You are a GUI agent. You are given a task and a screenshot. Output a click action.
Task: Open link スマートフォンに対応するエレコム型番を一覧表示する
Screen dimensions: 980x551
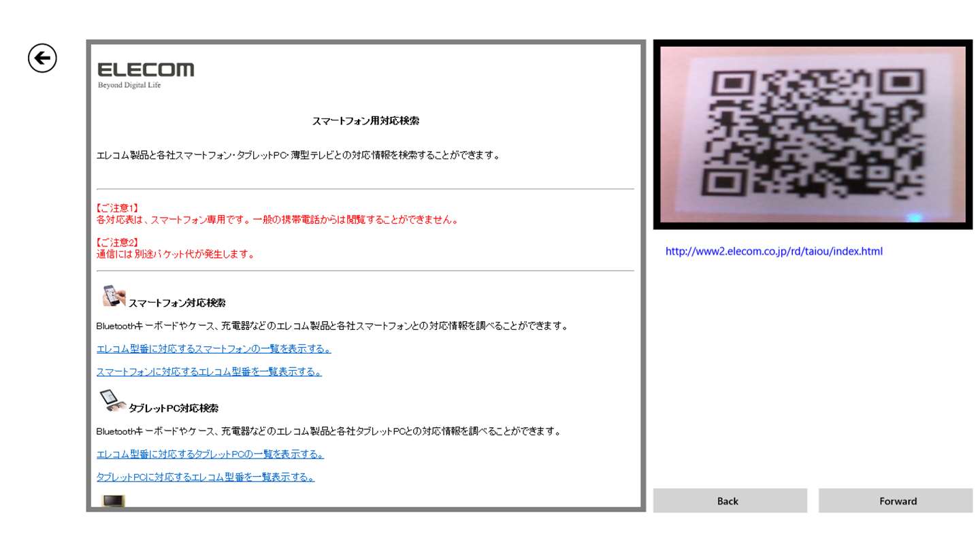tap(209, 371)
